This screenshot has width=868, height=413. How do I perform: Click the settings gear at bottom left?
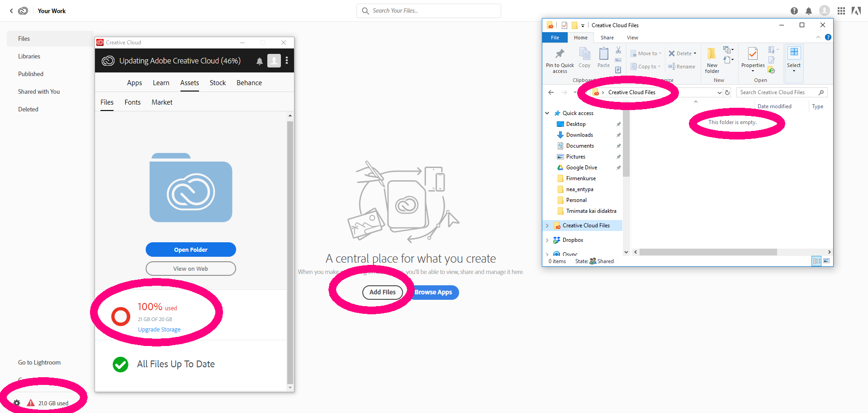[17, 403]
